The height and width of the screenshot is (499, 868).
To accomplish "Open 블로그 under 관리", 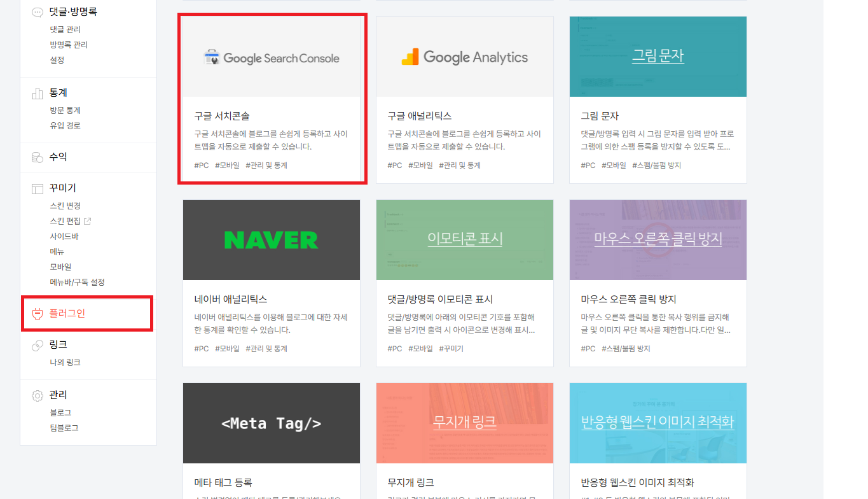I will click(61, 412).
